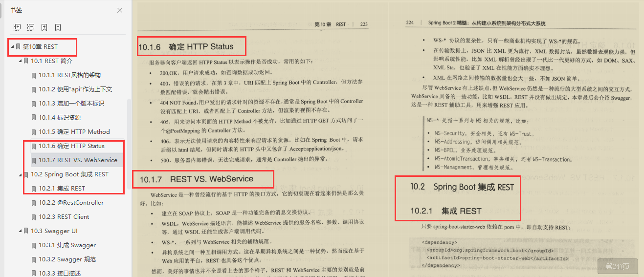Viewport: 644px width, 277px height.
Task: Click bookmark icon beside 10.3.1 集成 Swagger
Action: click(x=34, y=245)
